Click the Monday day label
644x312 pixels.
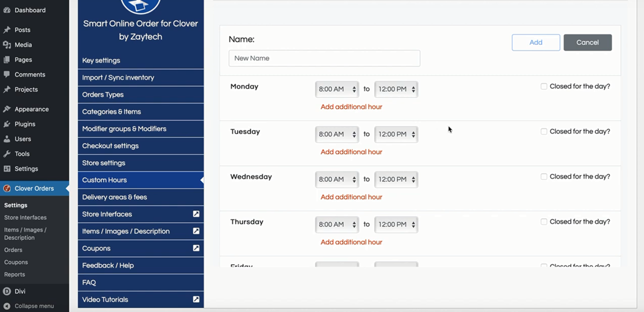[x=244, y=86]
